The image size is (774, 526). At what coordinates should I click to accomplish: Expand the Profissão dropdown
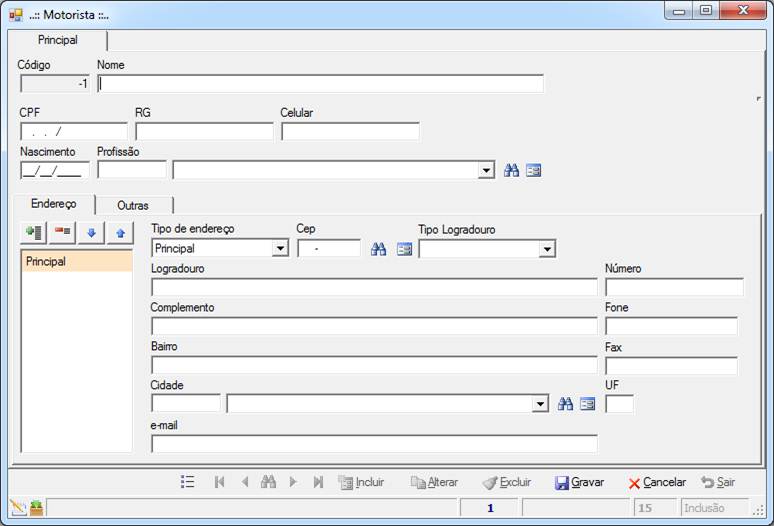486,171
